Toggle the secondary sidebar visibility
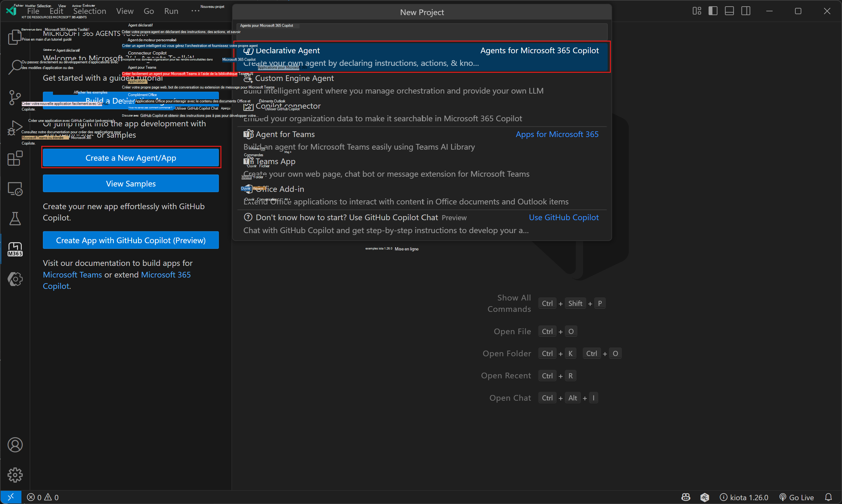The width and height of the screenshot is (842, 504). click(x=746, y=10)
